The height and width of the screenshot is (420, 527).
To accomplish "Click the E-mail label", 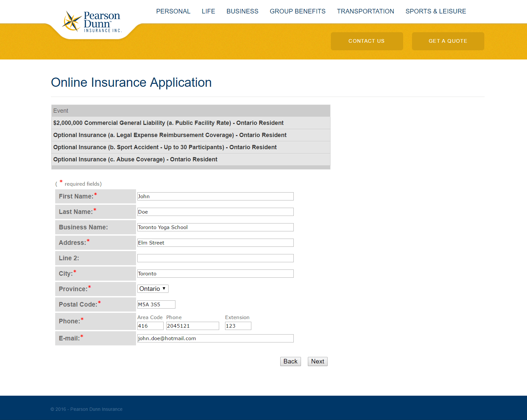I will coord(69,338).
